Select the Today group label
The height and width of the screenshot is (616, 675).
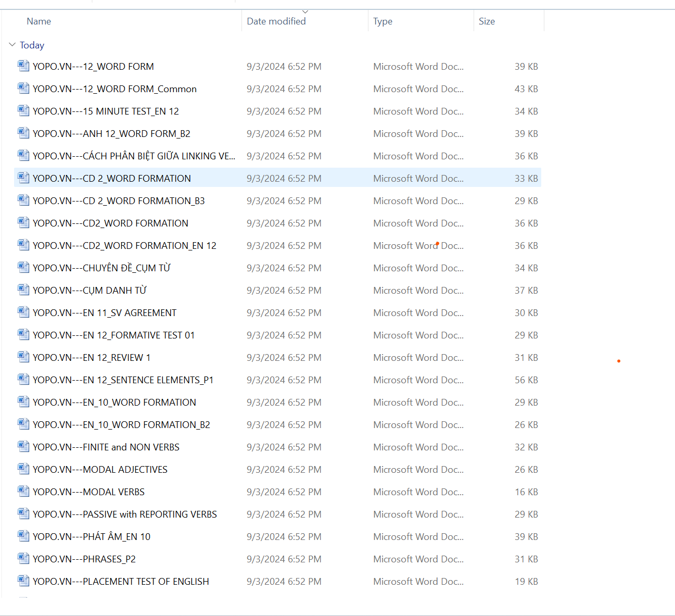tap(32, 45)
